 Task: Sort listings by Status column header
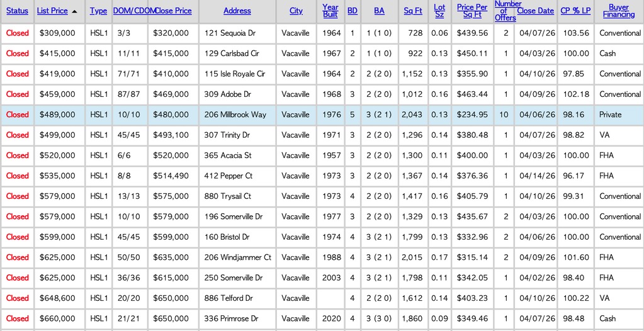pyautogui.click(x=17, y=11)
